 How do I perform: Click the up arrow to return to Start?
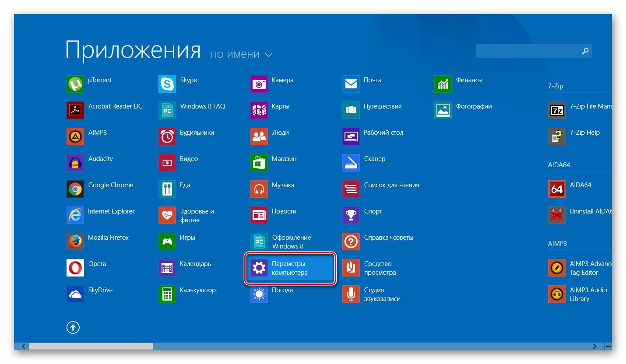(x=73, y=327)
